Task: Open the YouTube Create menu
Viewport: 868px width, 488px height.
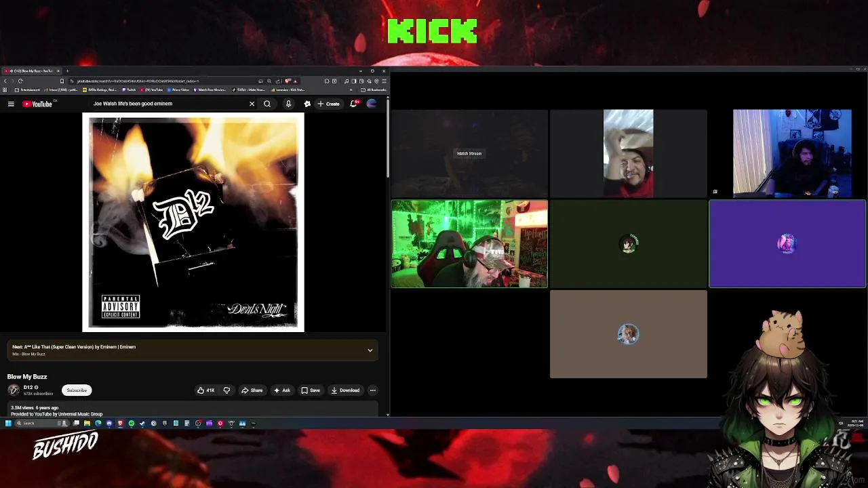Action: coord(328,104)
